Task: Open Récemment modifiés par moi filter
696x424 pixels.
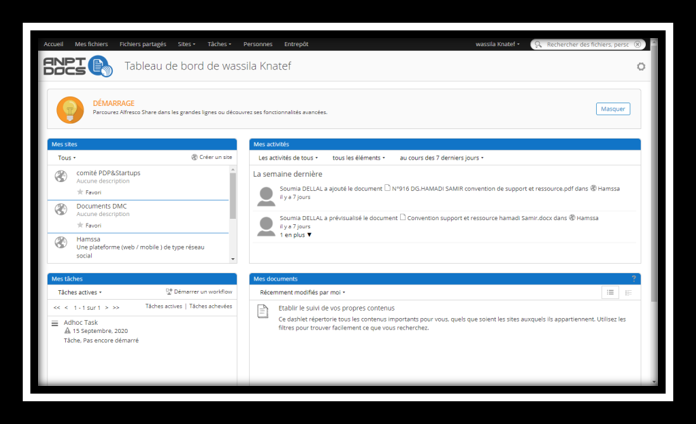Action: tap(302, 292)
